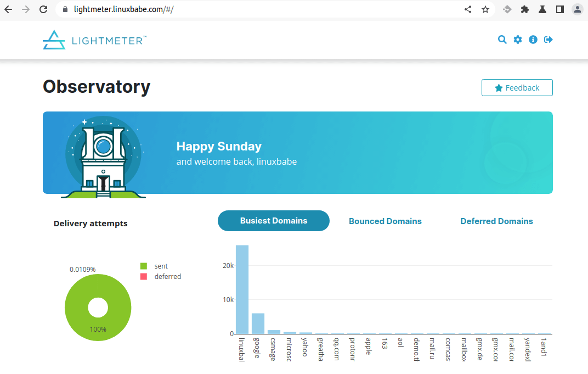Toggle the deferred legend entry
The width and height of the screenshot is (588, 374).
167,277
